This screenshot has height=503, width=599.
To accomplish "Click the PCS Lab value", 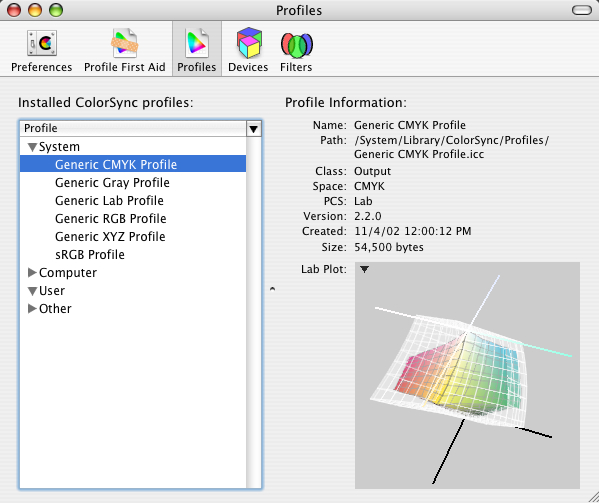I will coord(363,201).
